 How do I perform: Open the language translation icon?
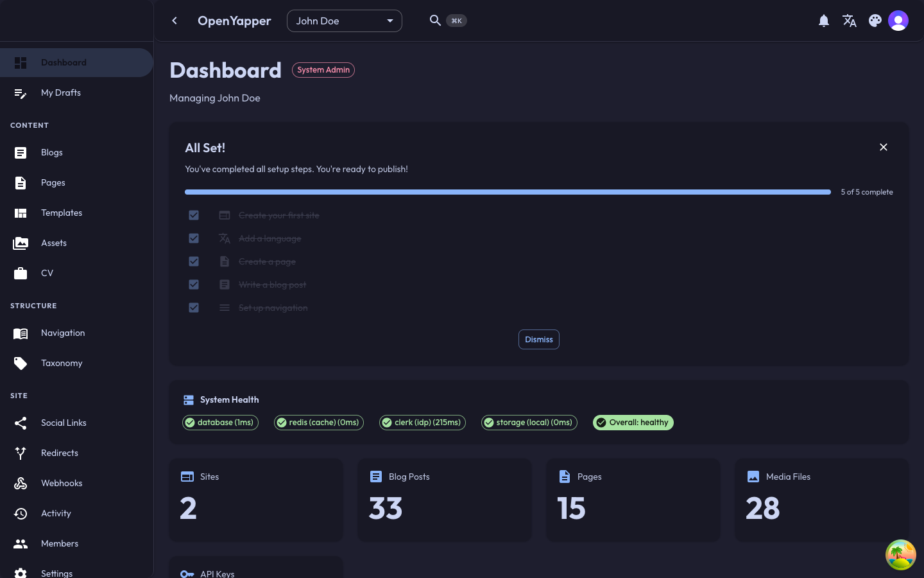[850, 21]
